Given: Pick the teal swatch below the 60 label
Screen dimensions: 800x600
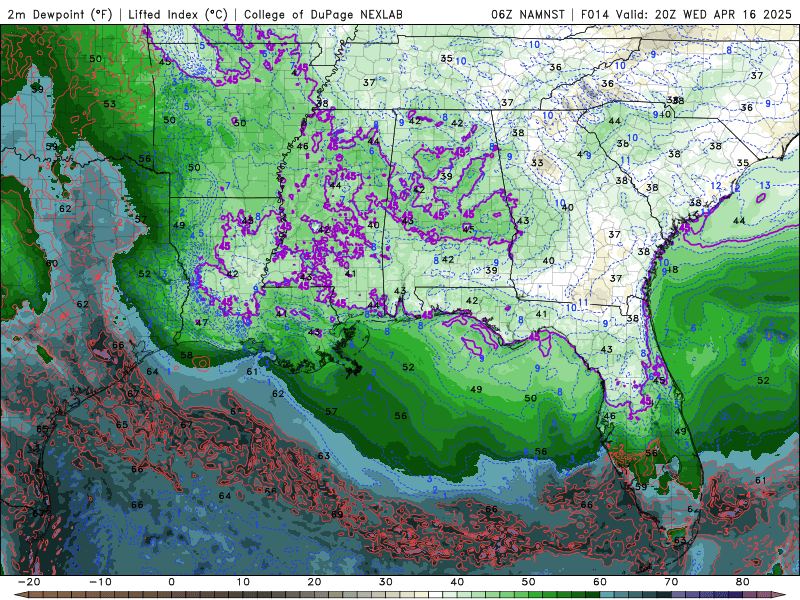Looking at the screenshot, I should tap(607, 595).
